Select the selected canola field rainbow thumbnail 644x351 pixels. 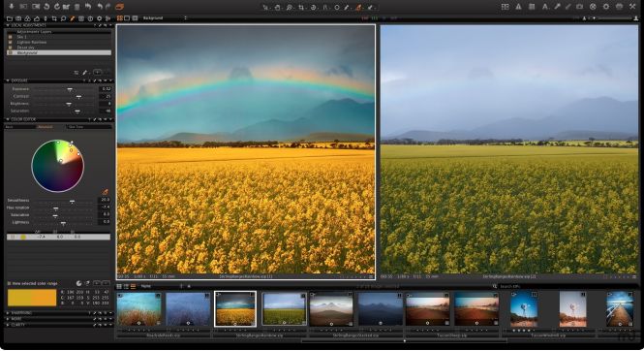pyautogui.click(x=235, y=308)
